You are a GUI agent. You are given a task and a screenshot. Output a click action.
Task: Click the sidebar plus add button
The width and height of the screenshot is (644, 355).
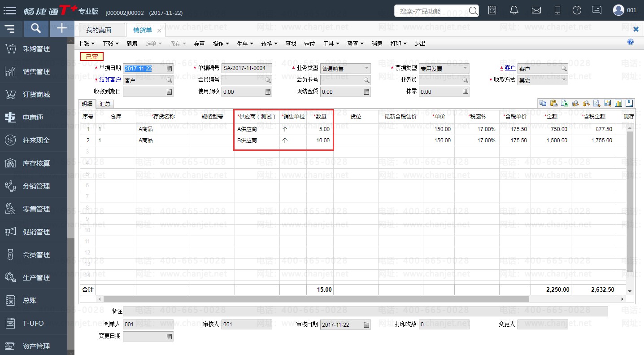[62, 29]
